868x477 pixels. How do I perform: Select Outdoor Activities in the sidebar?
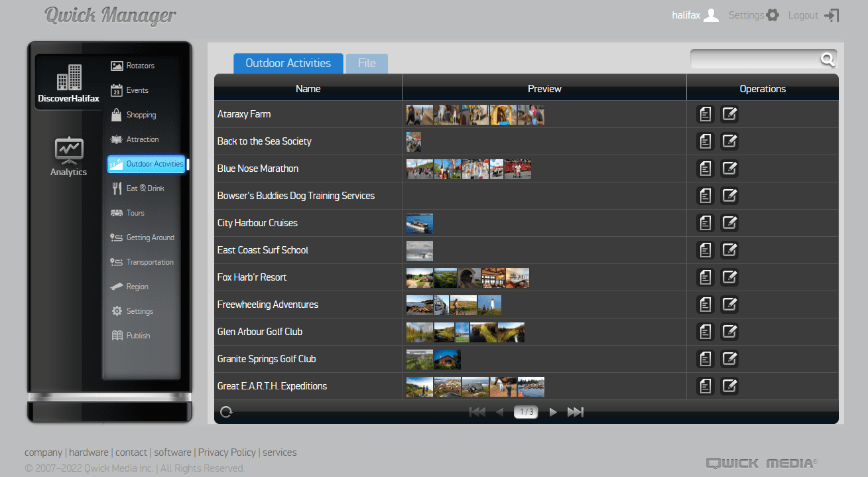click(147, 164)
